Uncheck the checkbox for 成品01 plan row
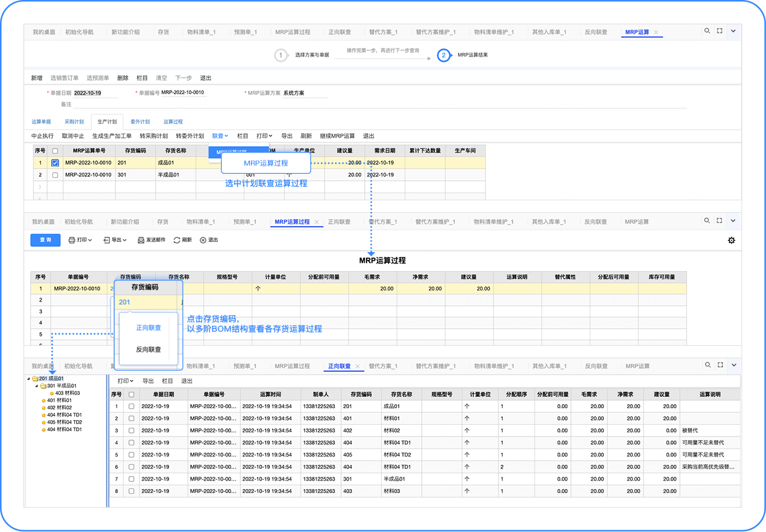This screenshot has width=766, height=532. tap(55, 163)
